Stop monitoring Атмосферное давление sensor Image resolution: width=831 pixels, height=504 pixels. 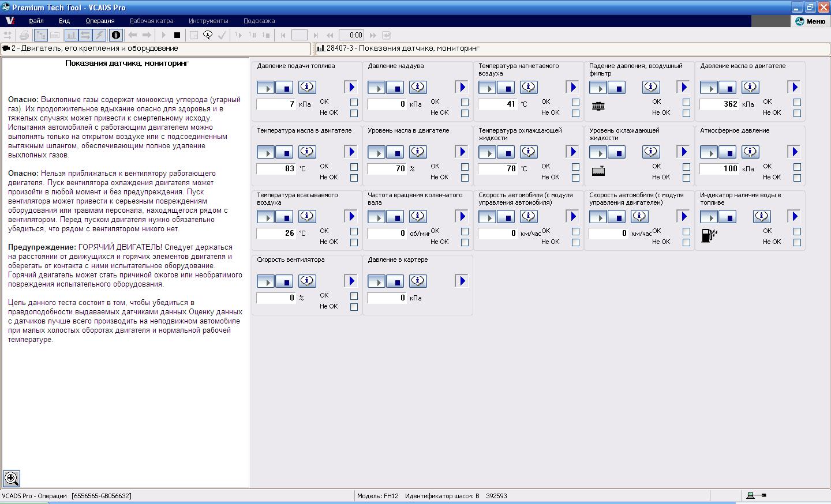(727, 152)
